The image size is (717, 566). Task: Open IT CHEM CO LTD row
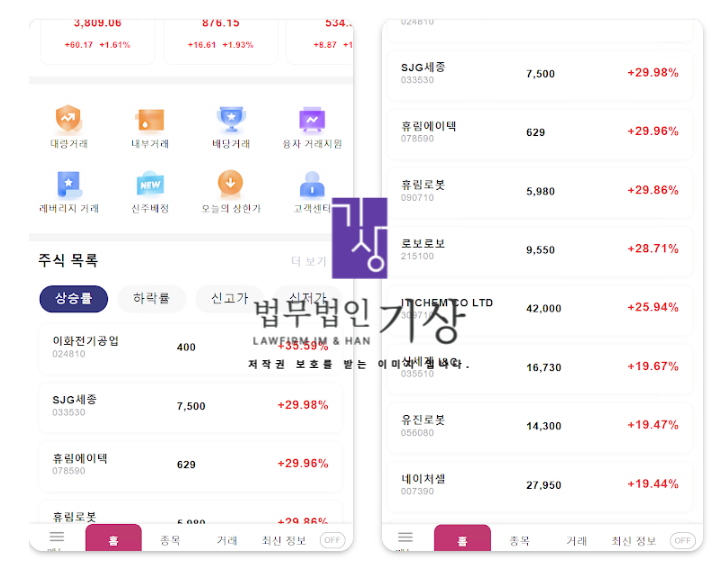click(x=540, y=310)
